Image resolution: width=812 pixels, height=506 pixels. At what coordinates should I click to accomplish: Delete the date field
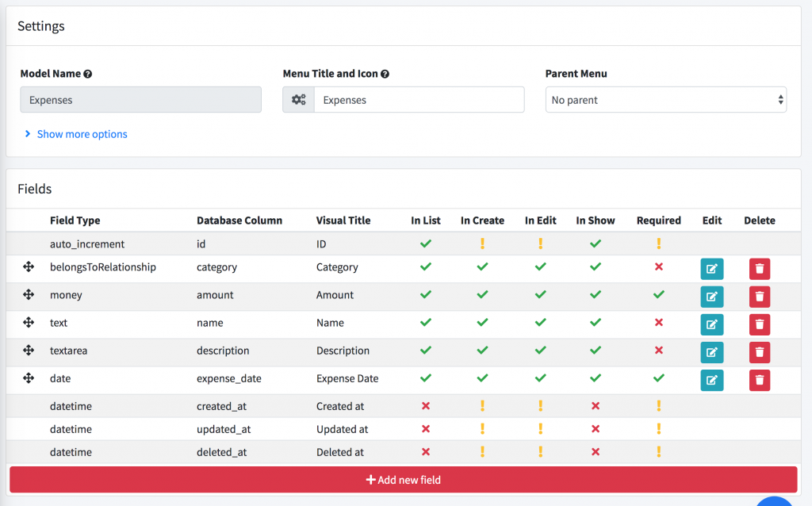[759, 380]
